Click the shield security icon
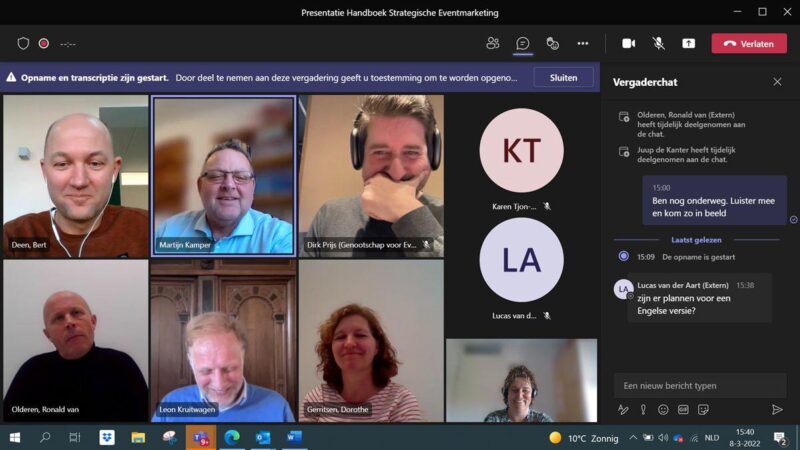This screenshot has height=450, width=800. [23, 43]
